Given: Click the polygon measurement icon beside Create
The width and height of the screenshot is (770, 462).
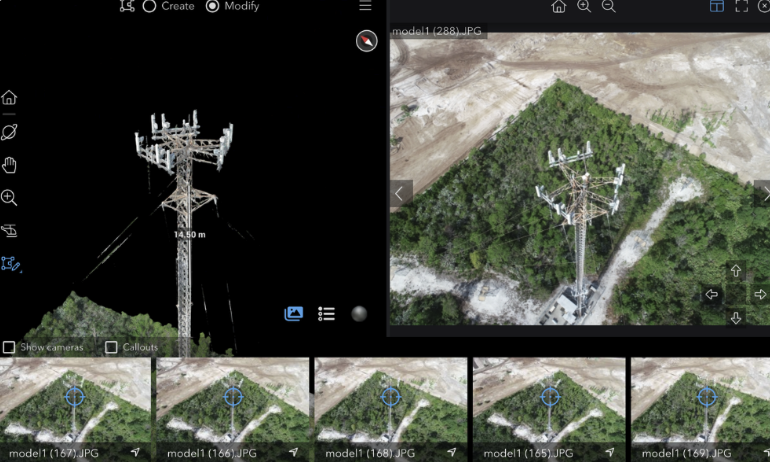Looking at the screenshot, I should (x=127, y=5).
